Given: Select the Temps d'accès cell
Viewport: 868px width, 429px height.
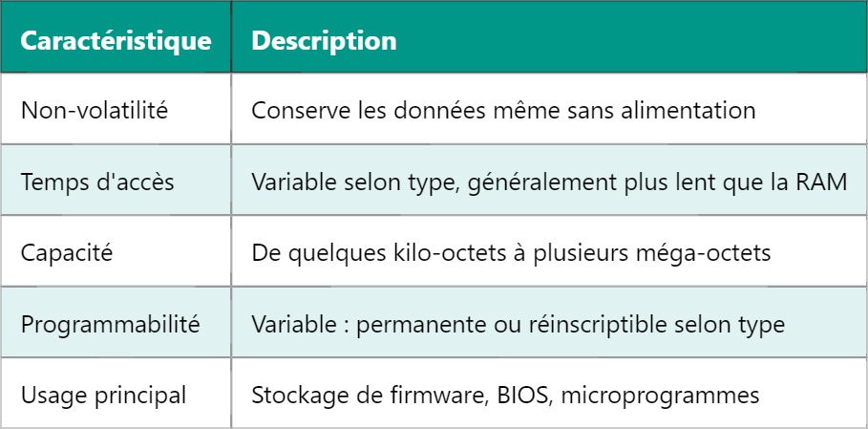Looking at the screenshot, I should click(97, 182).
